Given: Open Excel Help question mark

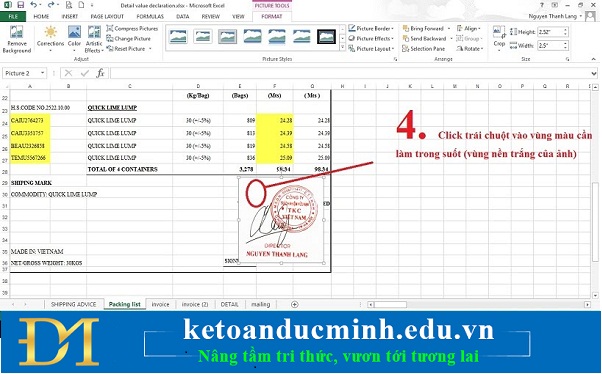Looking at the screenshot, I should [542, 5].
